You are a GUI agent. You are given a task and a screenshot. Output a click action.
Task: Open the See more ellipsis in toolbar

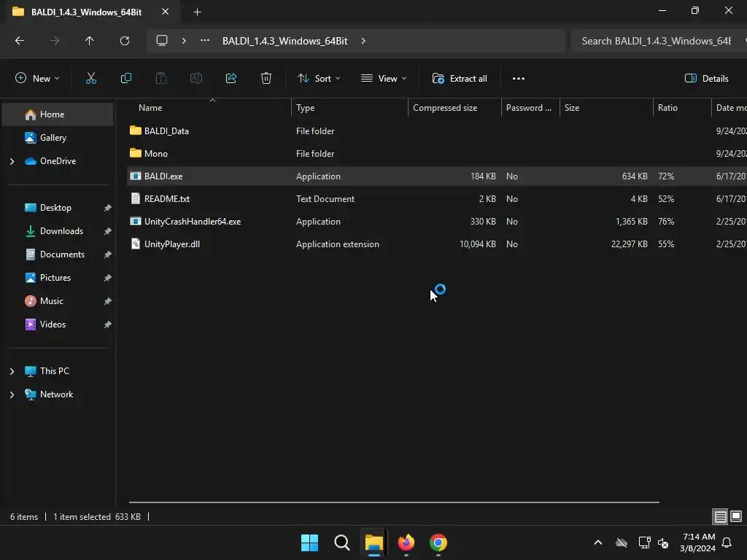pos(519,79)
